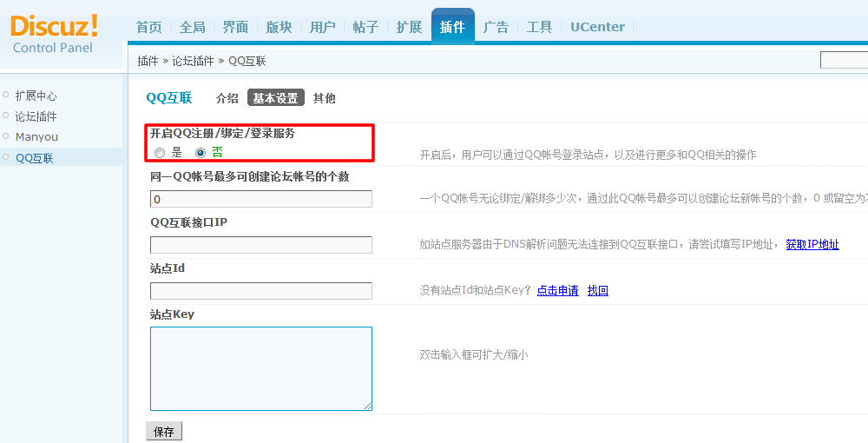Open the 全局 top menu

(x=192, y=27)
